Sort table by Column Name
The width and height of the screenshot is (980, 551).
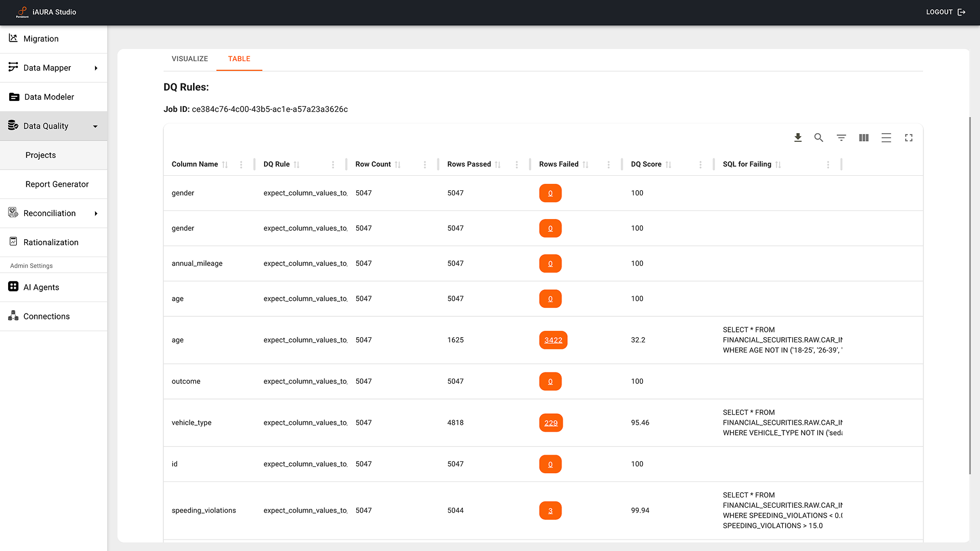tap(225, 165)
